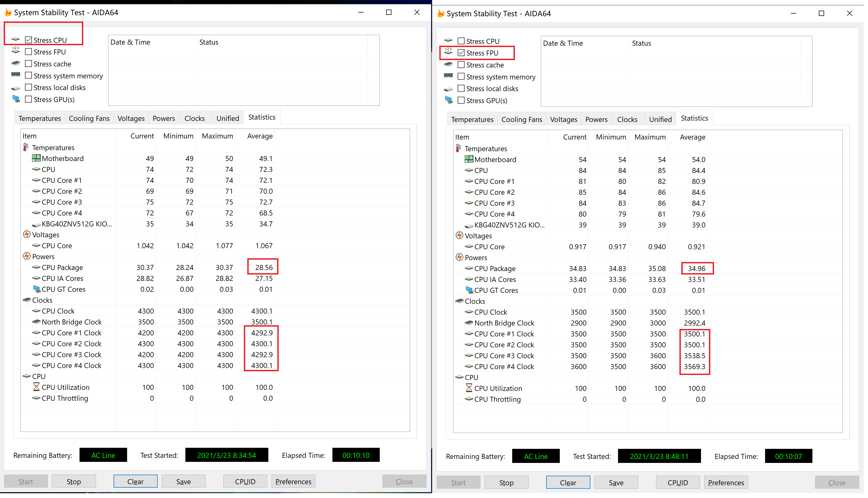Click the hourglass icon next to CPU Utilization on left
The height and width of the screenshot is (498, 868).
click(36, 387)
